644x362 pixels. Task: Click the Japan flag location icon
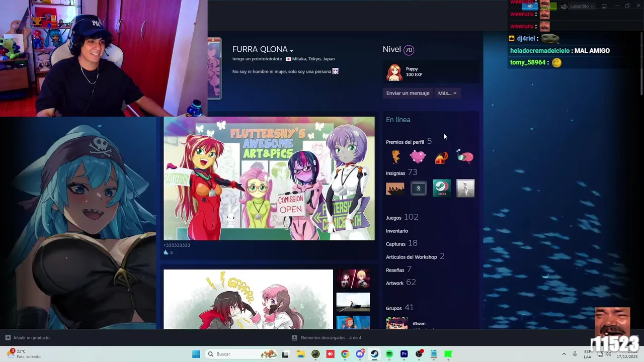(x=288, y=59)
